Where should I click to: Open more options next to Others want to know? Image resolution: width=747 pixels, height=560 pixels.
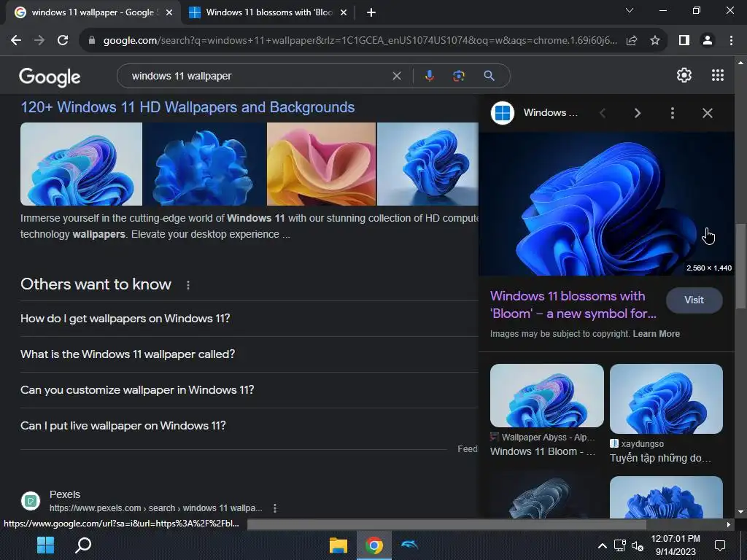pyautogui.click(x=188, y=285)
